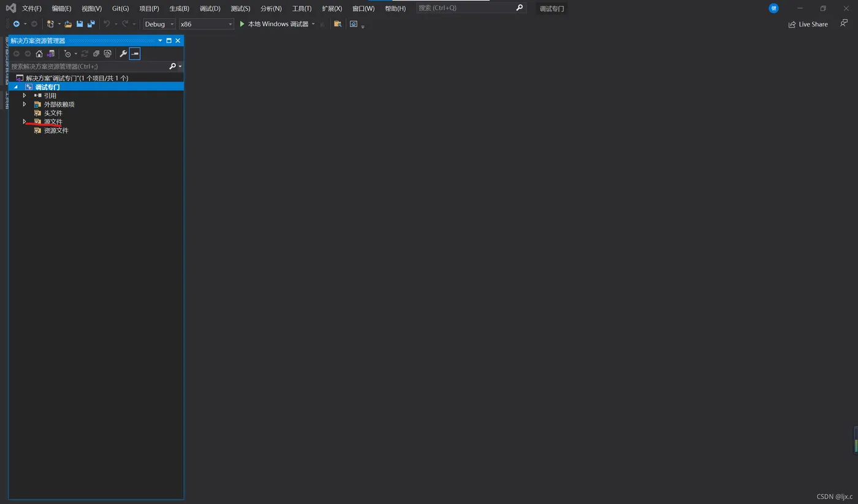Open the 帮助(H) menu
The image size is (858, 504).
(395, 9)
